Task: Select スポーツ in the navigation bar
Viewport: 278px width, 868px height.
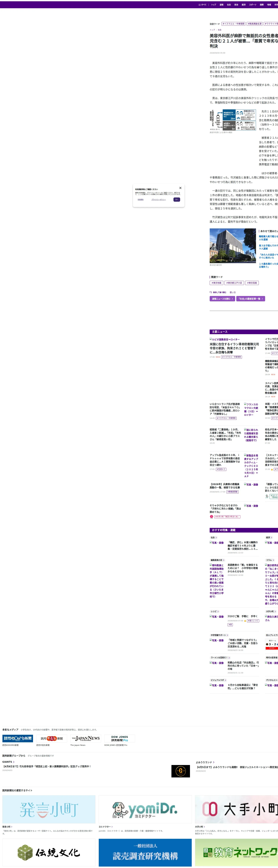Action: coord(253,5)
